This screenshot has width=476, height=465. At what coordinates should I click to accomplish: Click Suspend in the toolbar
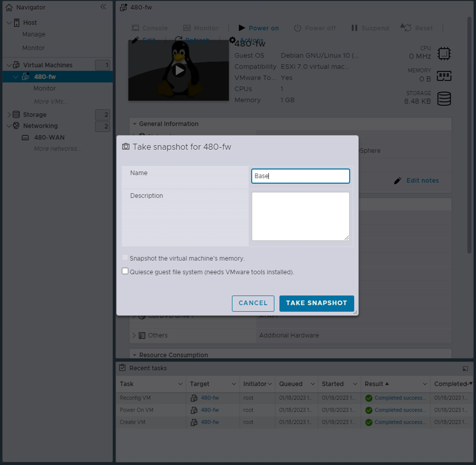click(370, 28)
